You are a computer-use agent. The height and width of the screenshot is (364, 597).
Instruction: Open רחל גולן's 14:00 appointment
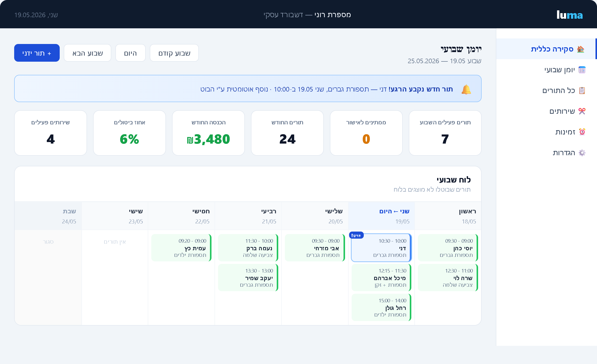[381, 307]
